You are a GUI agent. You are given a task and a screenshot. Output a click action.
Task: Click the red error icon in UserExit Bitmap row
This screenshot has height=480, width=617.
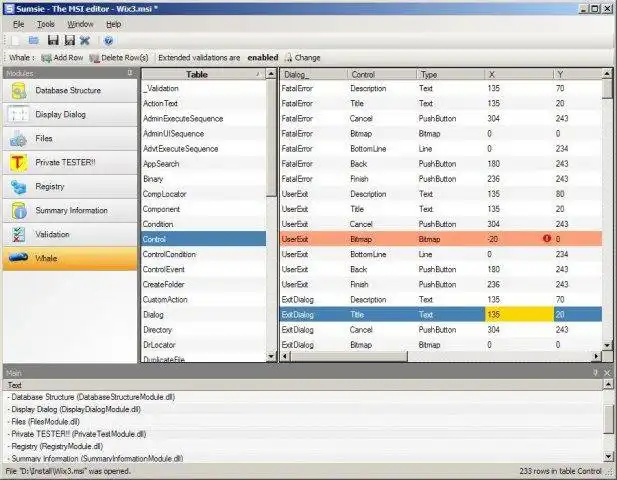pyautogui.click(x=547, y=238)
